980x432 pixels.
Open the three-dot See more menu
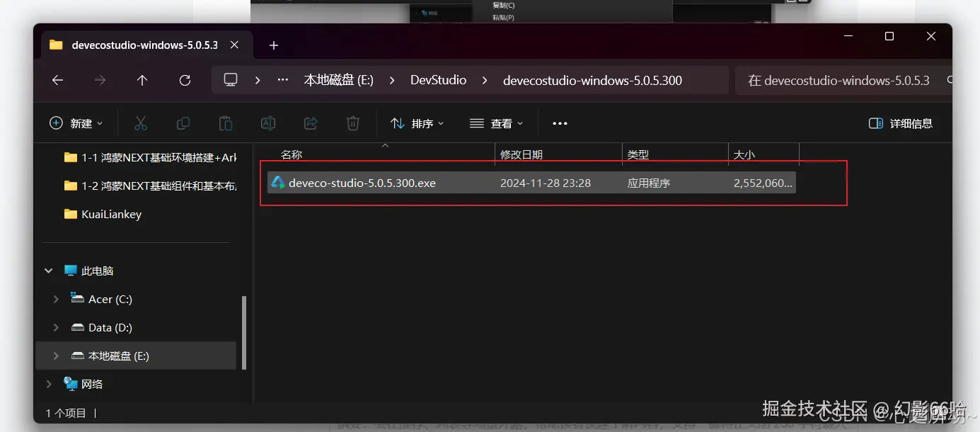pos(560,123)
